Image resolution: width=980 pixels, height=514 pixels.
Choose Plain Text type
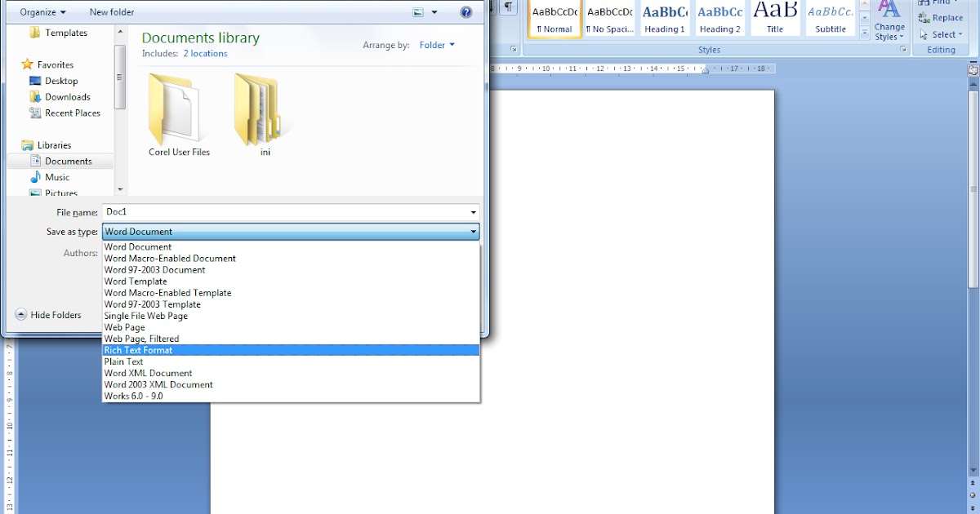[291, 361]
